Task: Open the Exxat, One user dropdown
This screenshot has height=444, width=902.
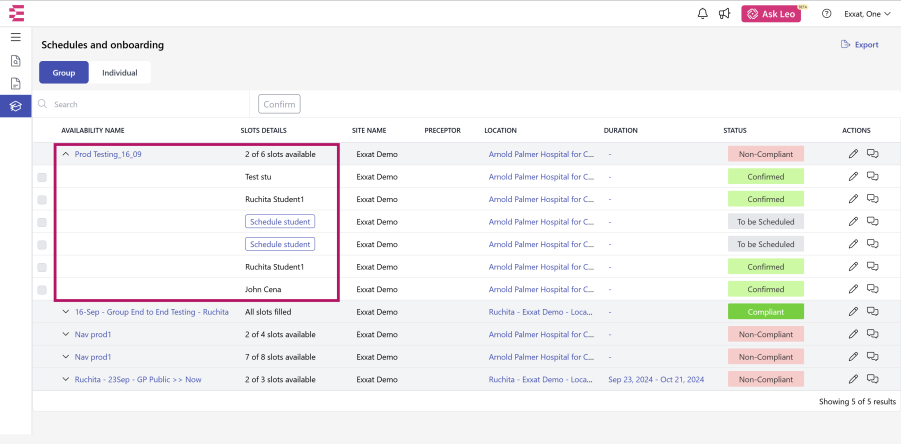Action: (x=867, y=14)
